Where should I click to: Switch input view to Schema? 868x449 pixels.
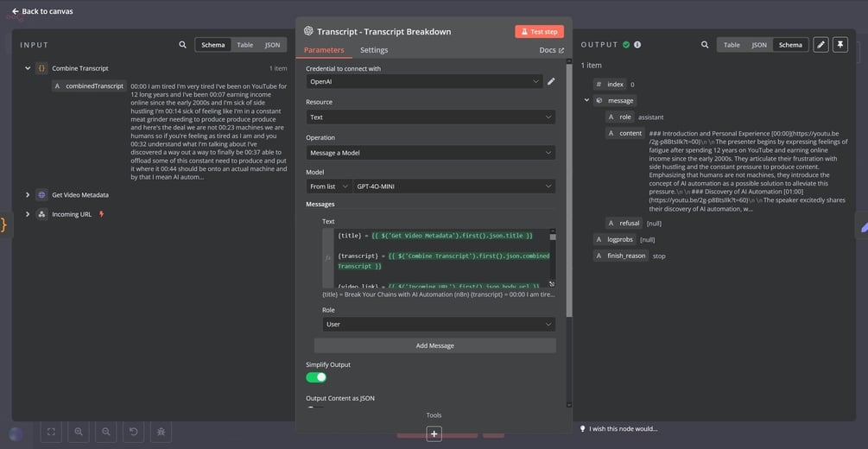[213, 45]
